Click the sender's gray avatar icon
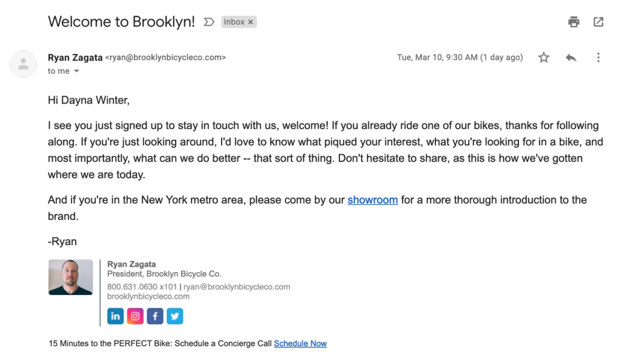Screen dimensions: 632x364 tap(23, 64)
